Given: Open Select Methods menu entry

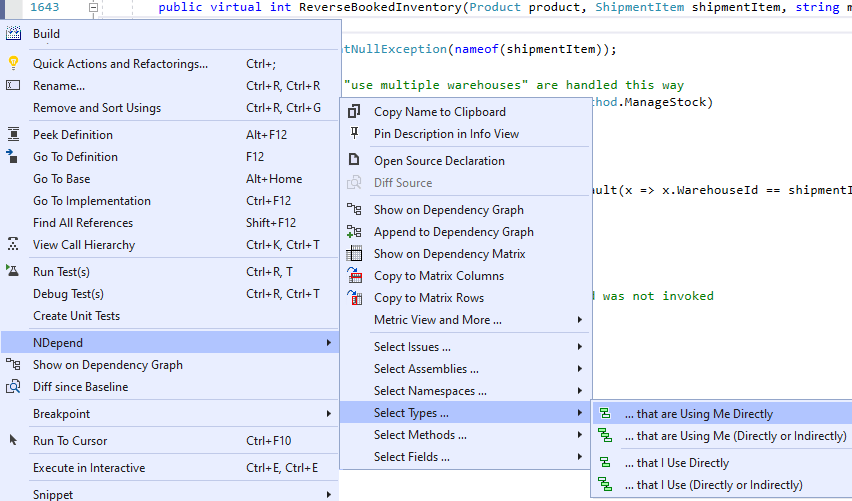Looking at the screenshot, I should coord(466,435).
